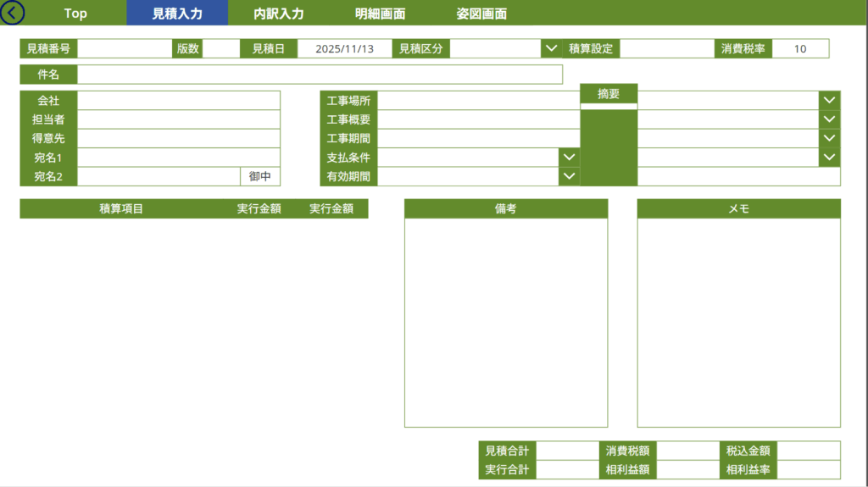Focus the 消費税率 field showing 10
This screenshot has height=487, width=868.
799,49
